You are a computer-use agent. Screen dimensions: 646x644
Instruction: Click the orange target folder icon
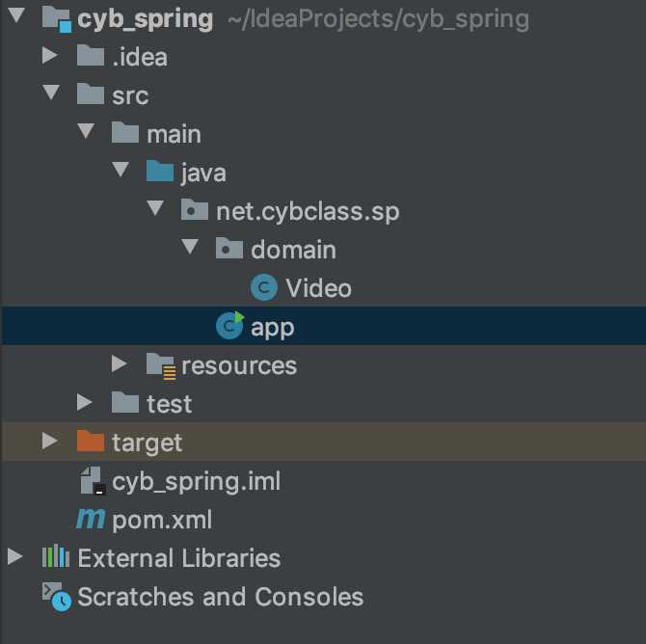click(x=91, y=441)
